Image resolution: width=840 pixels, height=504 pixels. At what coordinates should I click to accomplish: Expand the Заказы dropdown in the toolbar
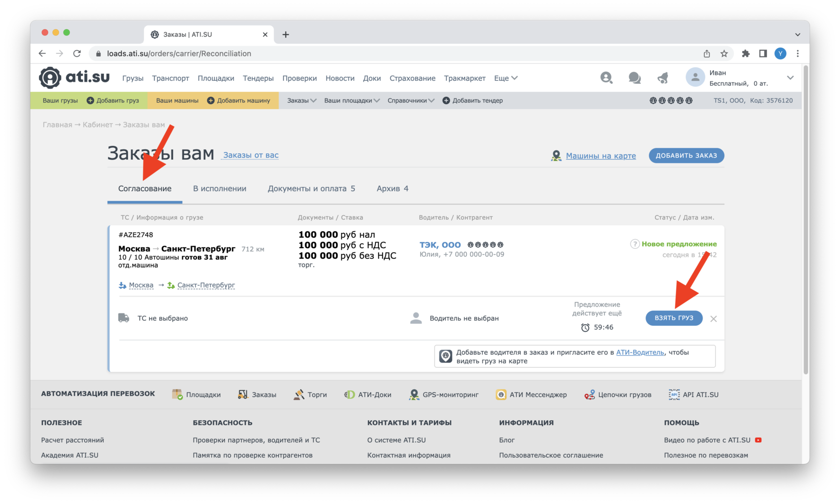pyautogui.click(x=301, y=100)
